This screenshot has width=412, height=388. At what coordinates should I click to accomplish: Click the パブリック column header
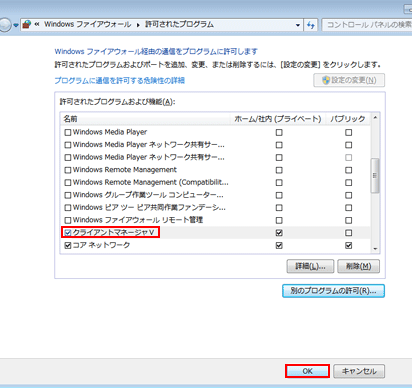348,119
